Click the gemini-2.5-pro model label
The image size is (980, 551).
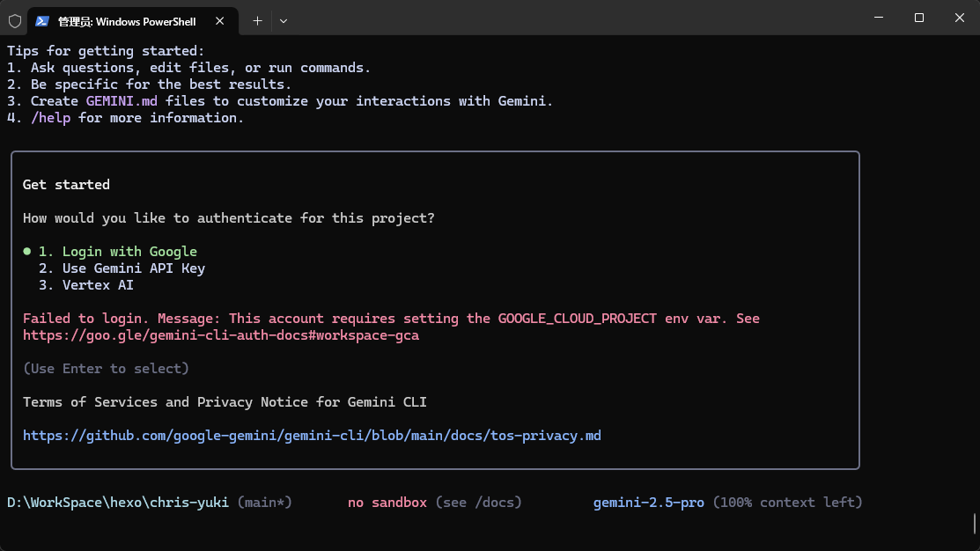tap(648, 502)
